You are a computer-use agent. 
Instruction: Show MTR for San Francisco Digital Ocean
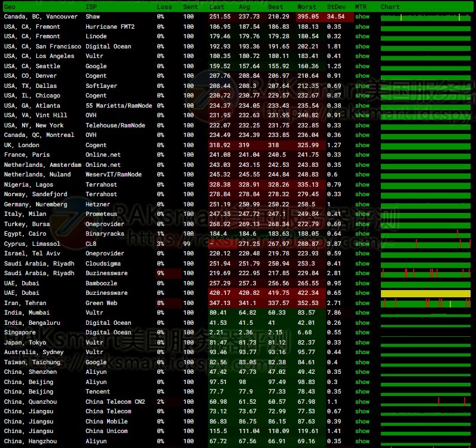pyautogui.click(x=362, y=47)
